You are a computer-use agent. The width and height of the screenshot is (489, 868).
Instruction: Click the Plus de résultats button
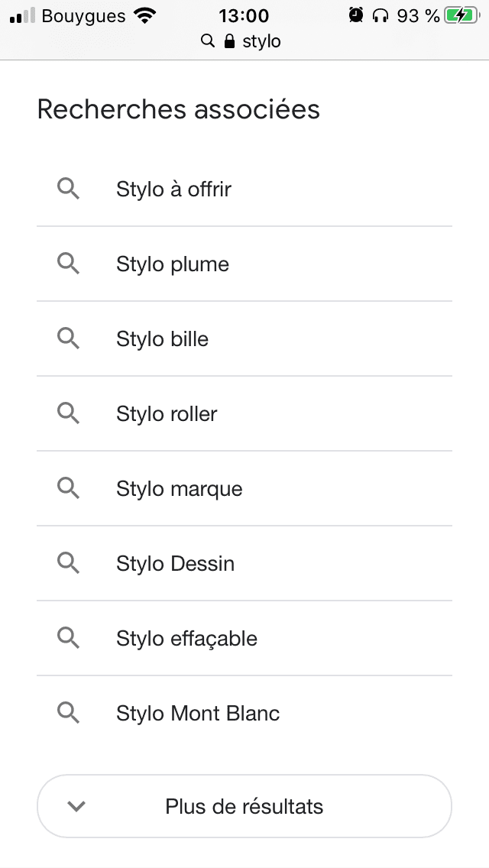(x=244, y=806)
